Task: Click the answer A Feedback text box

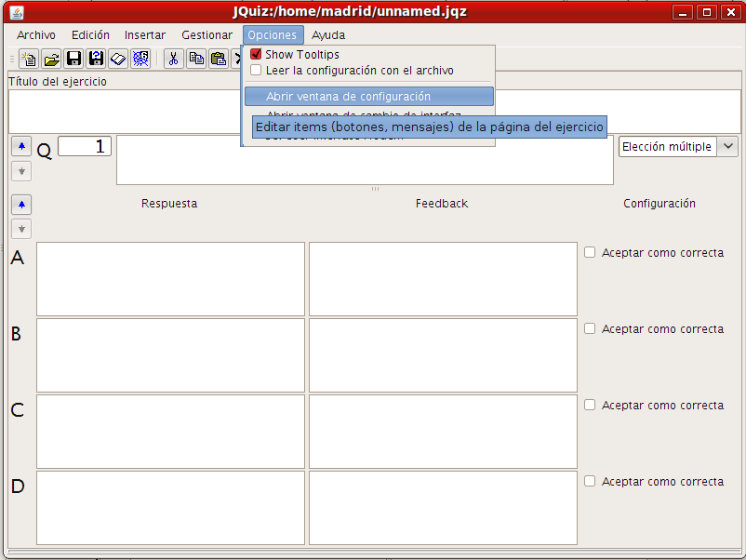Action: (443, 279)
